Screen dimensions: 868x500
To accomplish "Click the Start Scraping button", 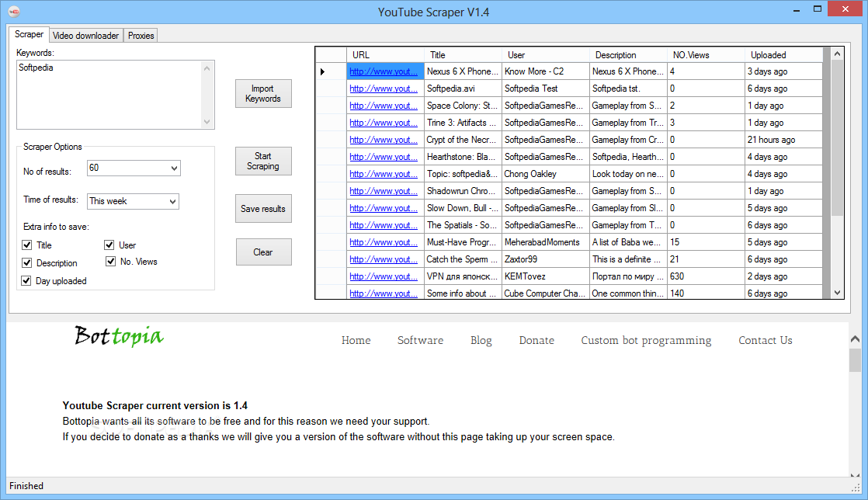I will click(x=263, y=161).
